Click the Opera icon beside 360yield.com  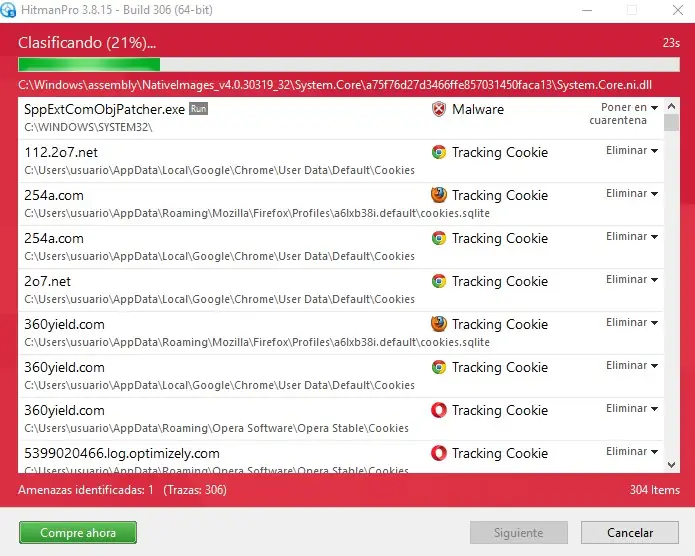tap(438, 410)
